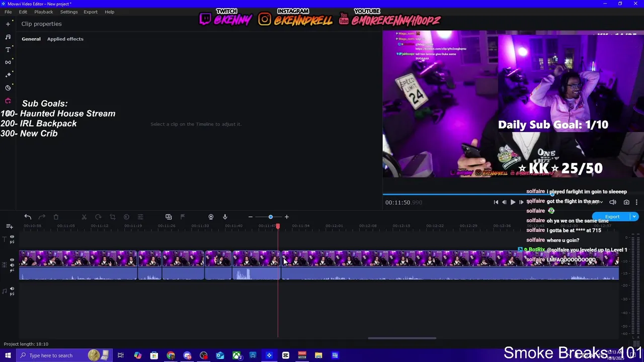Step back to the previous frame
644x362 pixels.
point(504,202)
